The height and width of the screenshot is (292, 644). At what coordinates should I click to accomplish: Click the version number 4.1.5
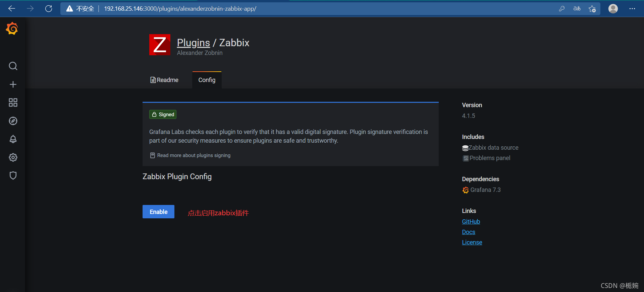[x=469, y=116]
